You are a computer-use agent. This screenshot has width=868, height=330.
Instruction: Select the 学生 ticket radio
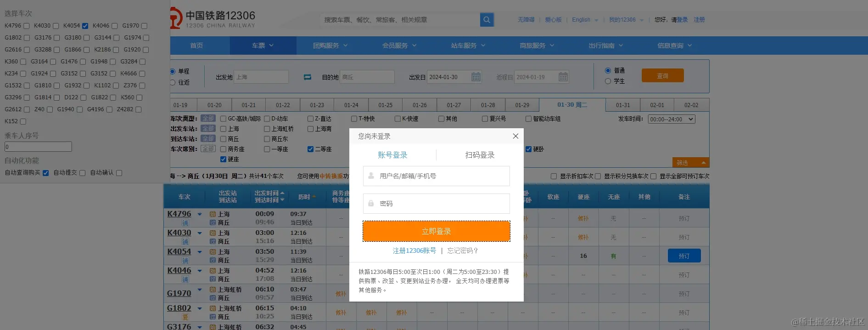tap(608, 81)
